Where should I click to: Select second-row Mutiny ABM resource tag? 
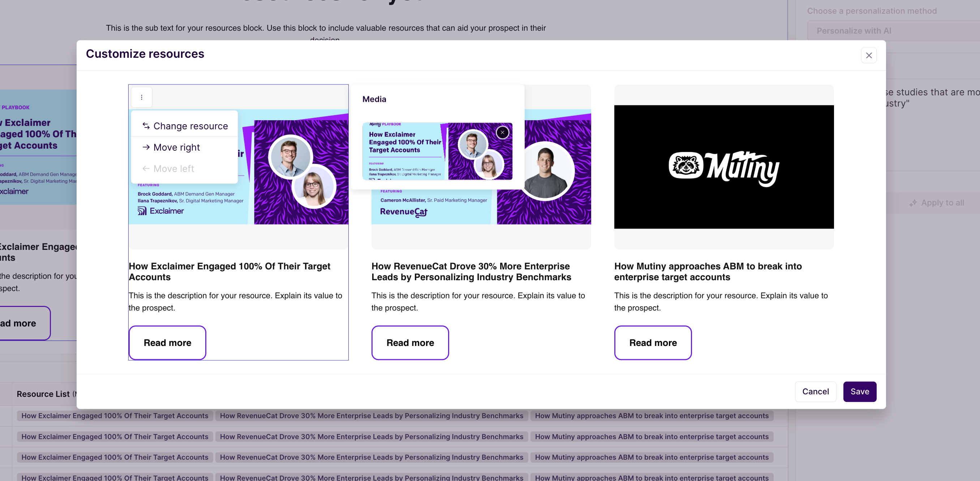pos(652,437)
